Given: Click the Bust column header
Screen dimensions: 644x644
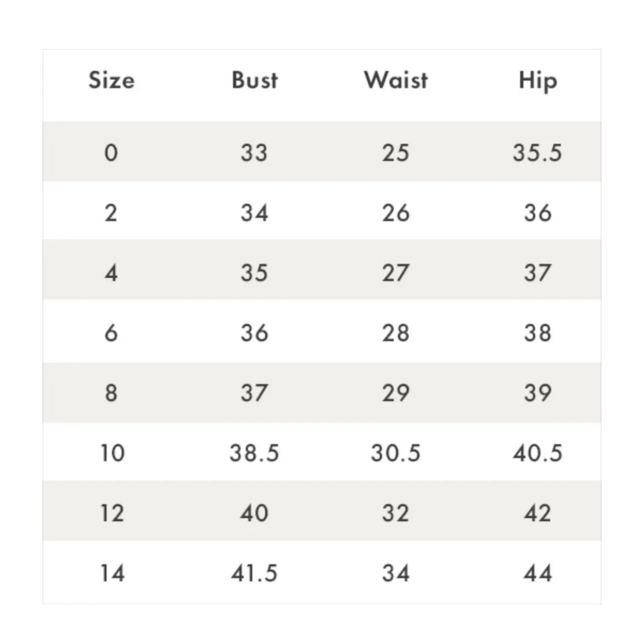Looking at the screenshot, I should point(255,80).
